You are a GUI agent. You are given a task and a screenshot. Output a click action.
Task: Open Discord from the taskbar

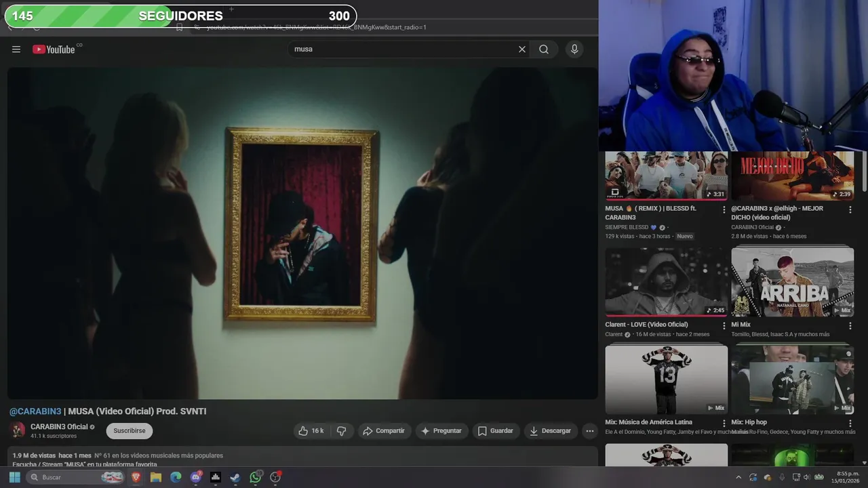click(x=196, y=477)
